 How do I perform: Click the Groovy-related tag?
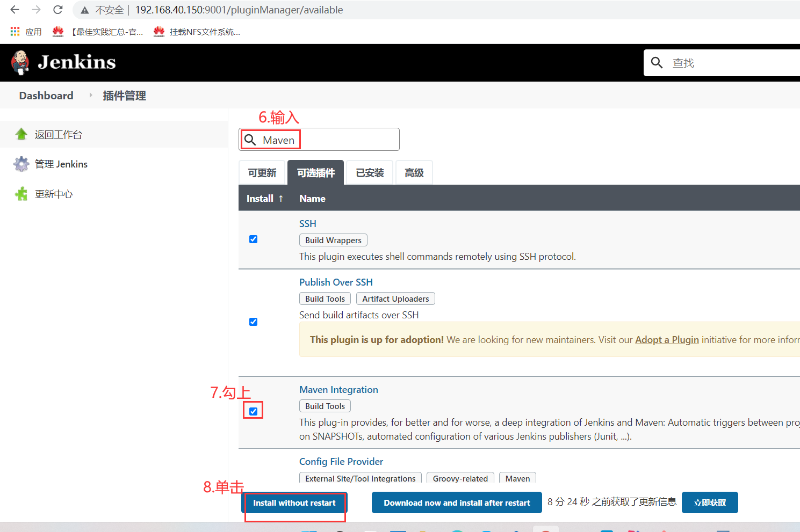[460, 478]
